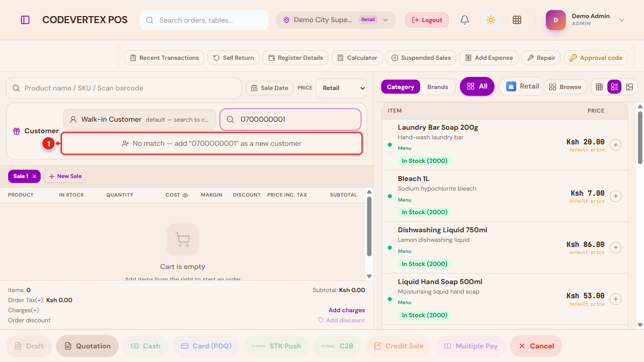Image resolution: width=644 pixels, height=362 pixels.
Task: Open Multiple Pay
Action: (x=470, y=346)
